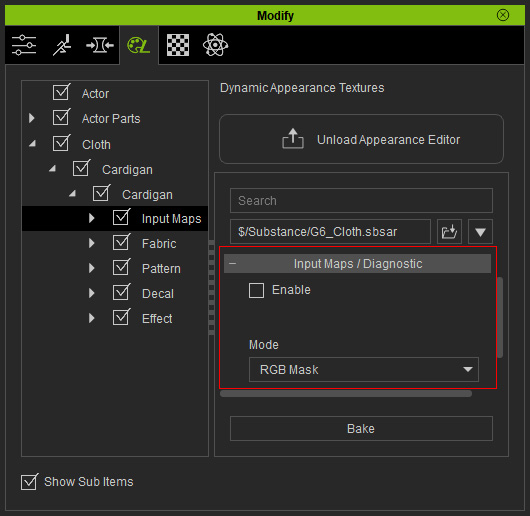Open the RGB Mask mode dropdown
The height and width of the screenshot is (516, 530).
point(364,369)
